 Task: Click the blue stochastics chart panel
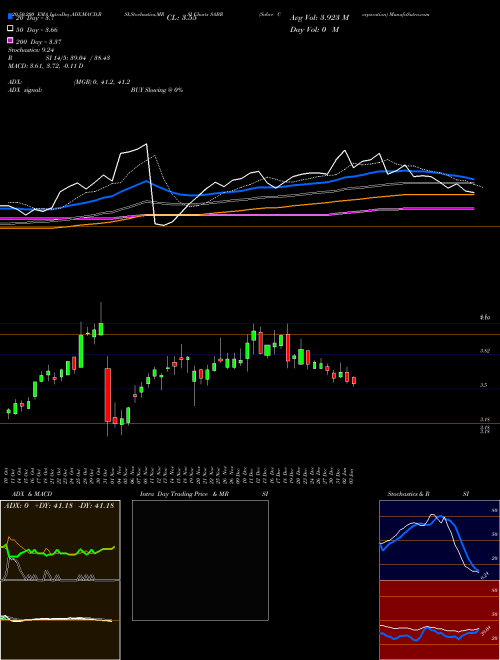click(439, 540)
